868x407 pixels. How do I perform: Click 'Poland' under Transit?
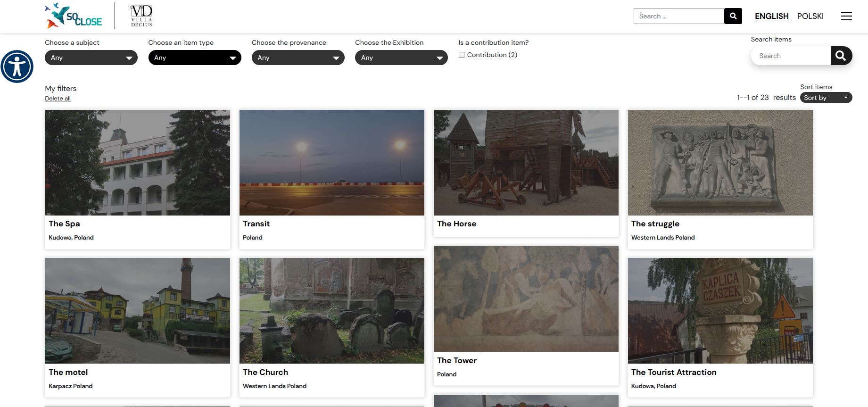(x=253, y=237)
